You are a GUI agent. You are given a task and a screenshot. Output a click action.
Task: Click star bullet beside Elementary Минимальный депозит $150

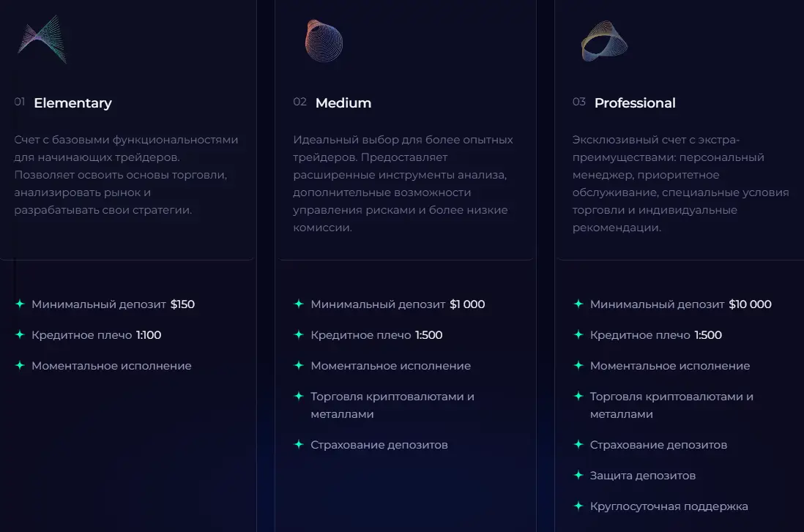tap(20, 304)
